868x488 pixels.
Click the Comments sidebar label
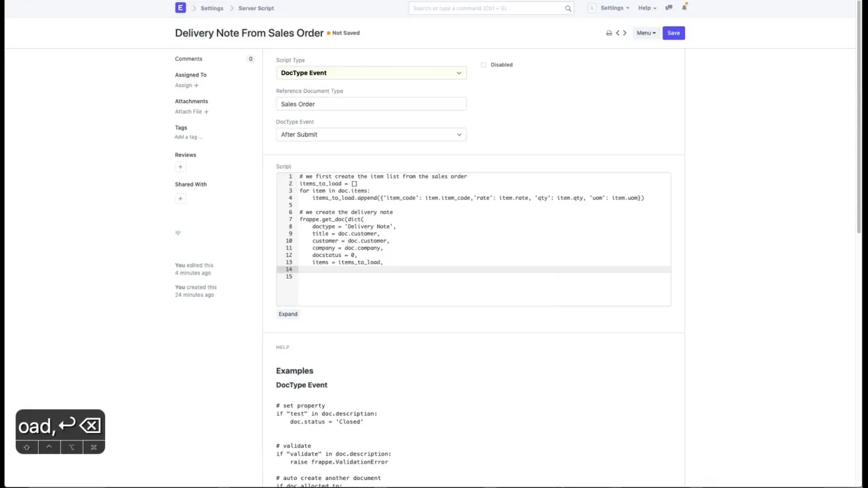(189, 59)
